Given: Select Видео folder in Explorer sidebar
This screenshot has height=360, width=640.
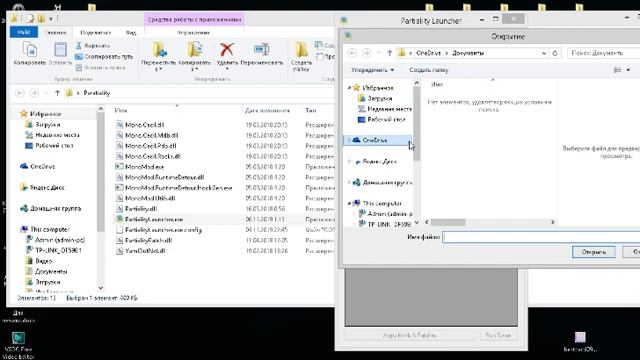Looking at the screenshot, I should pyautogui.click(x=39, y=261).
